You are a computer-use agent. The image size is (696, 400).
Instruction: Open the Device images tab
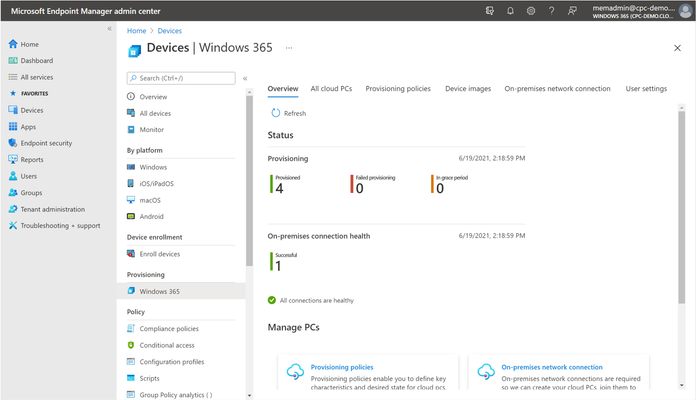468,88
